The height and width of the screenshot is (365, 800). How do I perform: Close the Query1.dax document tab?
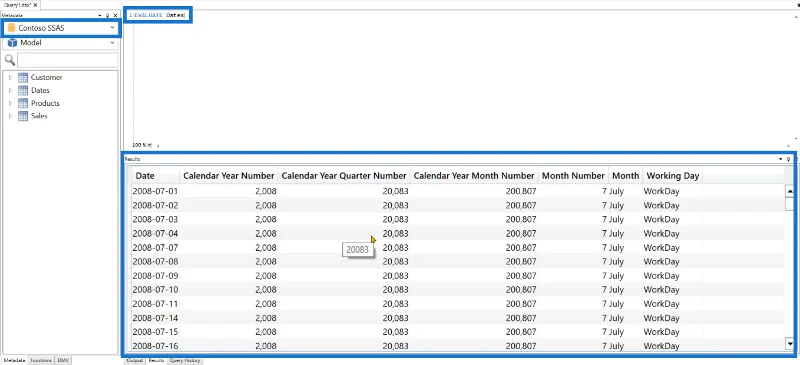click(x=35, y=5)
